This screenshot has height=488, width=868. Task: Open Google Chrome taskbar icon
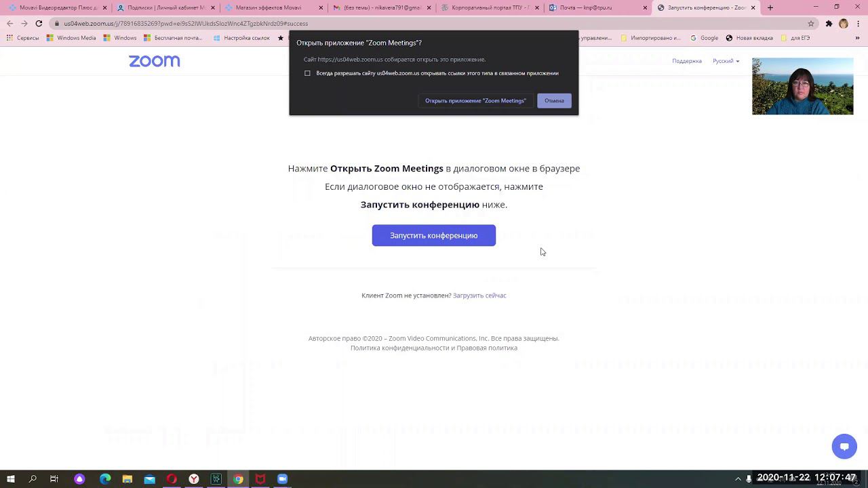click(x=238, y=479)
